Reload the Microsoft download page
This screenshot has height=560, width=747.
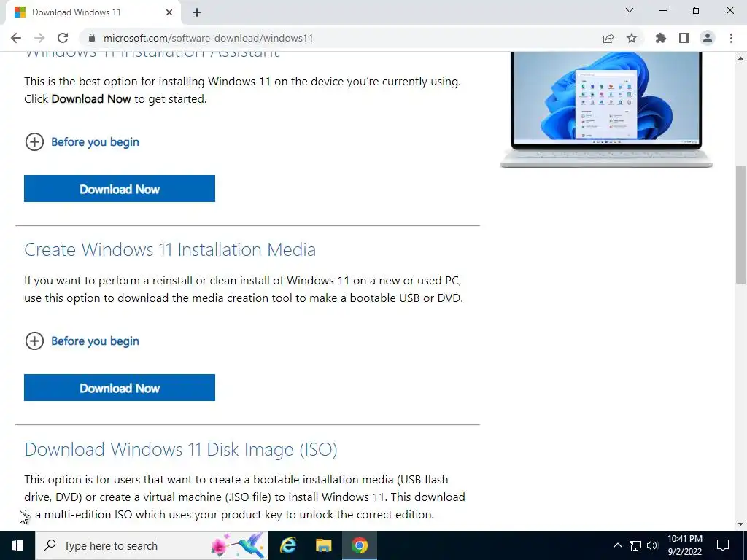click(63, 38)
